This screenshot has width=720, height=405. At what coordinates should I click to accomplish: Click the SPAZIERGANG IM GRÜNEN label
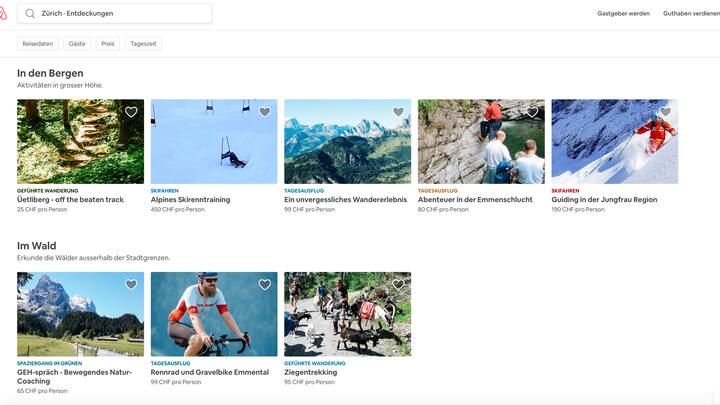pyautogui.click(x=50, y=363)
